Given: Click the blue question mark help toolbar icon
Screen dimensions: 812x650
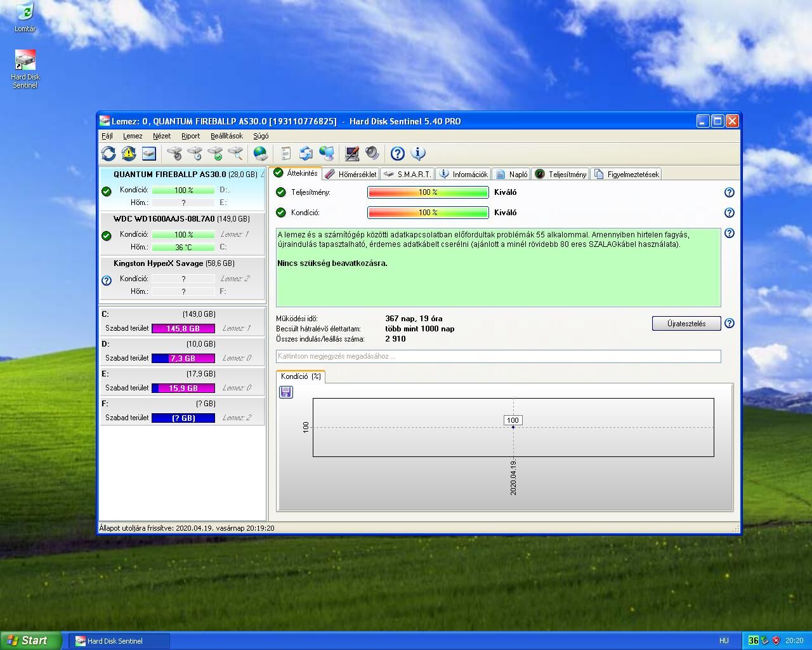Looking at the screenshot, I should [x=398, y=154].
